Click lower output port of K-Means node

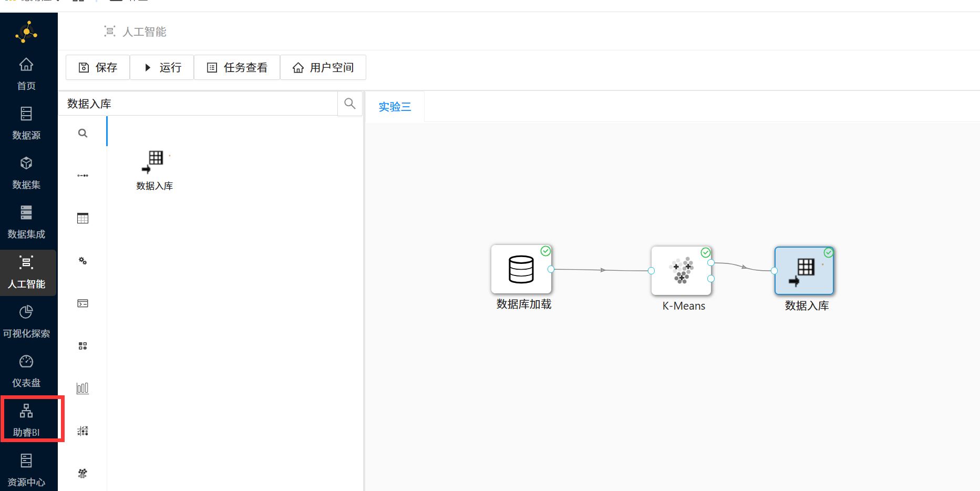point(711,279)
